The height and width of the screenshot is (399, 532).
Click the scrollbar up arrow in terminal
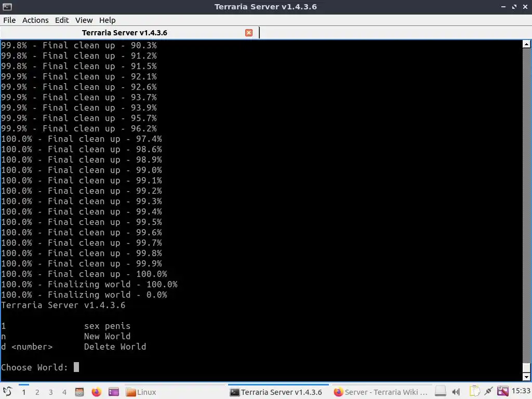(526, 44)
